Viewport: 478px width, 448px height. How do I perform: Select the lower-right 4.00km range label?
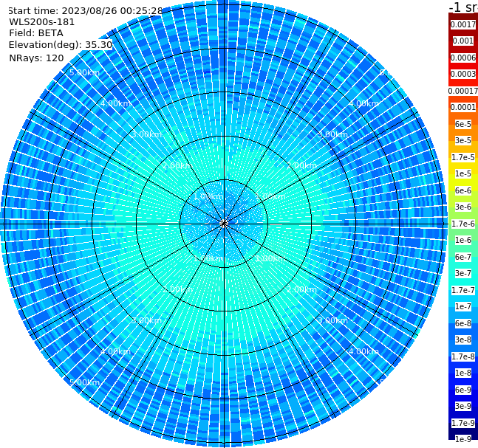363,351
